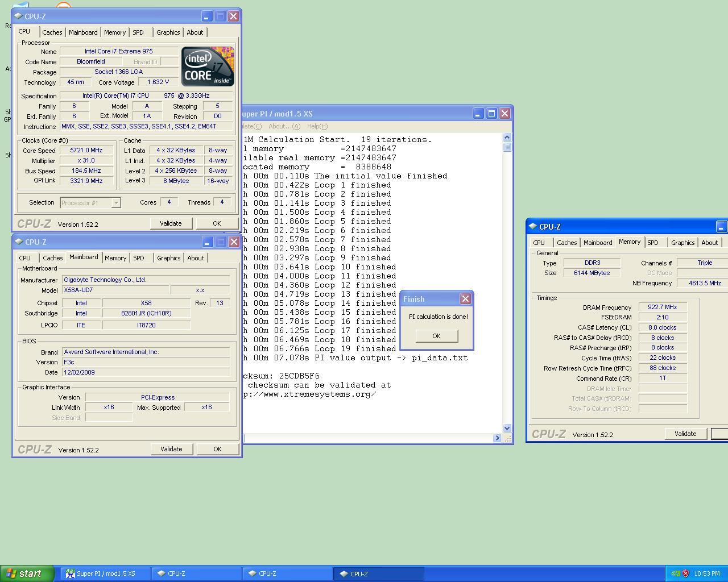728x582 pixels.
Task: Click the Super PI horizontal scroll right arrow
Action: pyautogui.click(x=498, y=438)
